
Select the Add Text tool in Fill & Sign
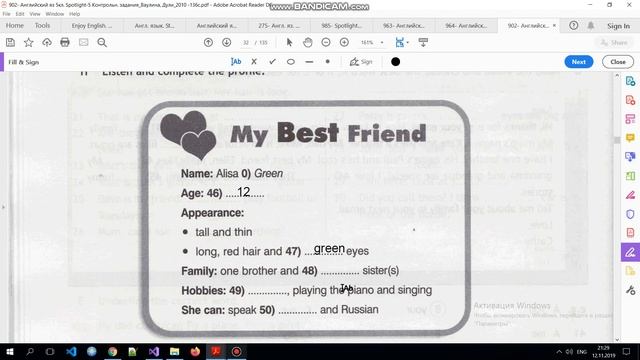[x=236, y=62]
